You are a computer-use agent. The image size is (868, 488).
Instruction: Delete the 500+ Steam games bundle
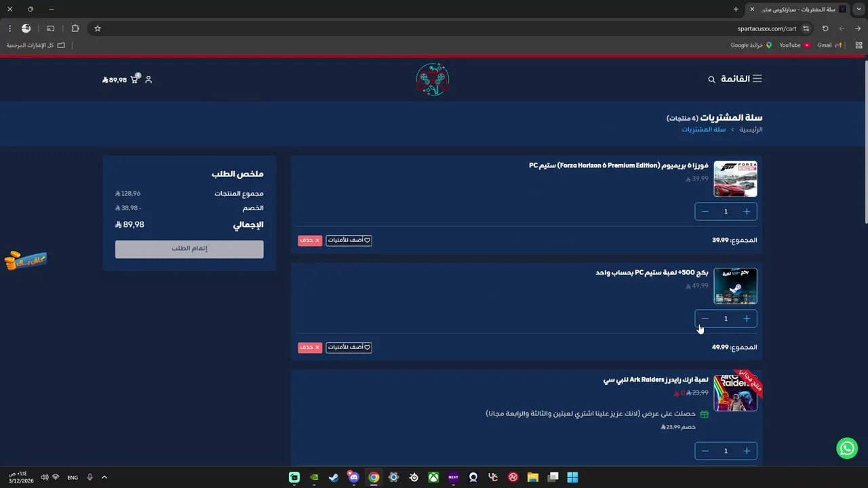(310, 347)
